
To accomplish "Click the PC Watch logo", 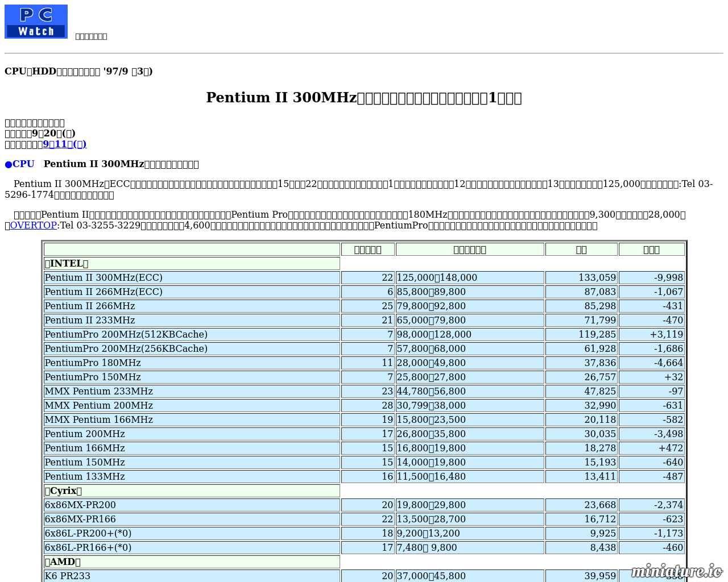I will pyautogui.click(x=36, y=22).
